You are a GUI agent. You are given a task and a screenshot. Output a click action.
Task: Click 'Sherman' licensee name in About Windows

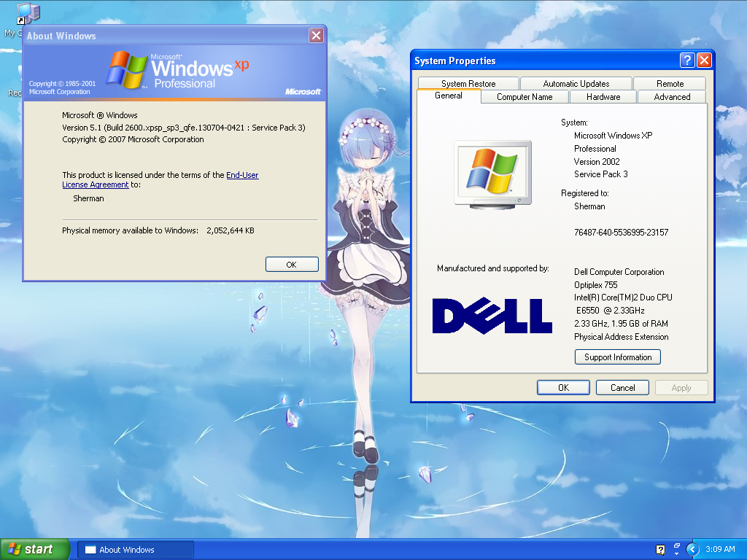(x=88, y=198)
